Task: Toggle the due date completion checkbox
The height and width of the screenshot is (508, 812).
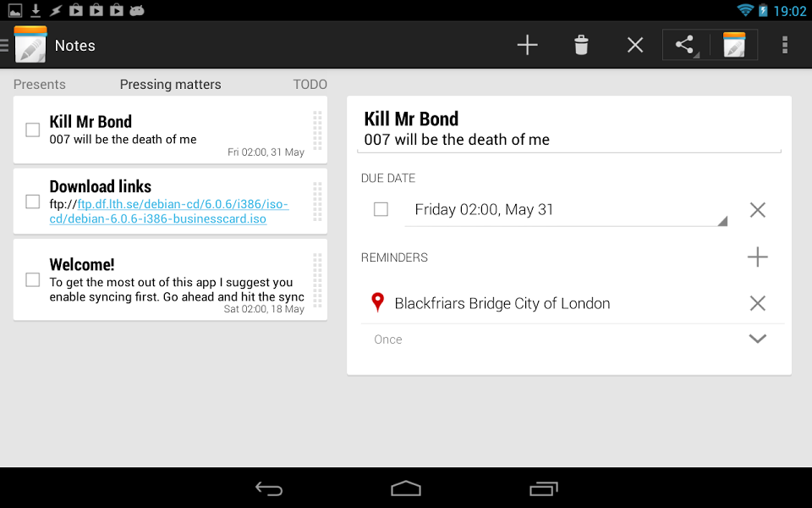Action: [381, 209]
